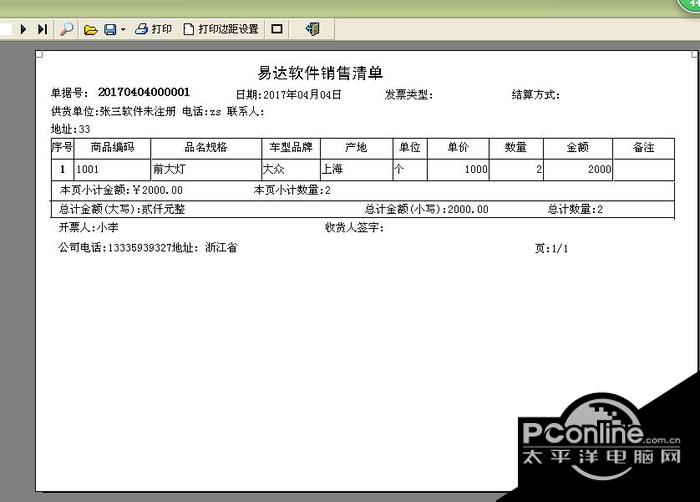Save the report with the floppy disk icon
This screenshot has height=502, width=700.
[110, 30]
